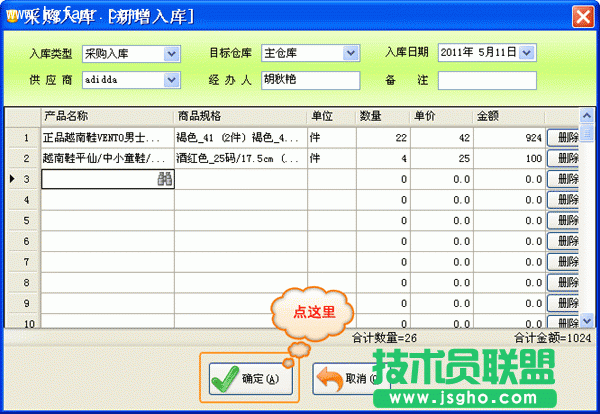The width and height of the screenshot is (600, 414).
Task: Click the product name input cell in row 3
Action: 108,179
